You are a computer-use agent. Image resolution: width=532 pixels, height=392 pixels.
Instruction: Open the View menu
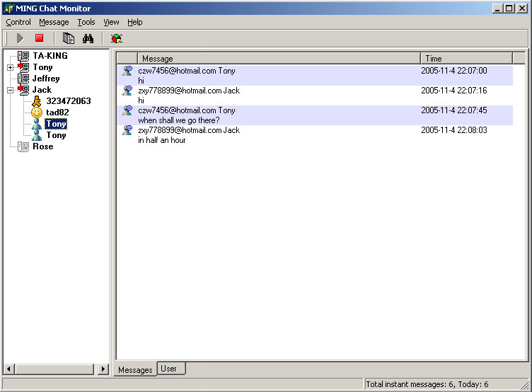[111, 22]
